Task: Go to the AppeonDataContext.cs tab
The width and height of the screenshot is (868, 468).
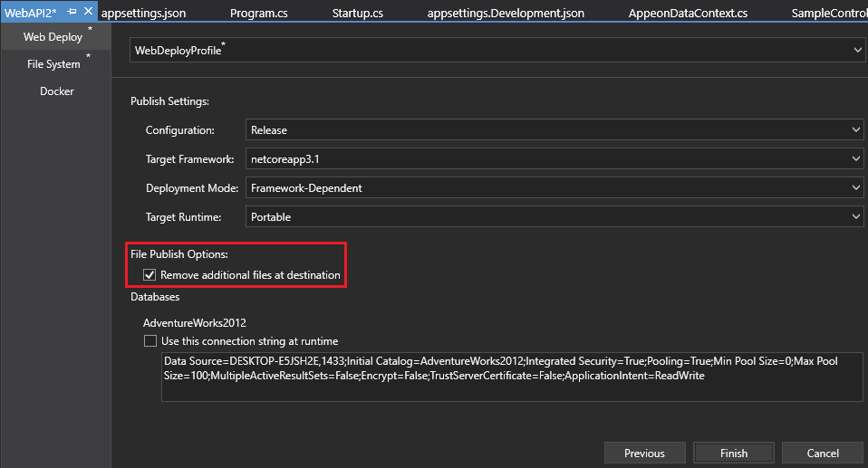Action: (x=688, y=13)
